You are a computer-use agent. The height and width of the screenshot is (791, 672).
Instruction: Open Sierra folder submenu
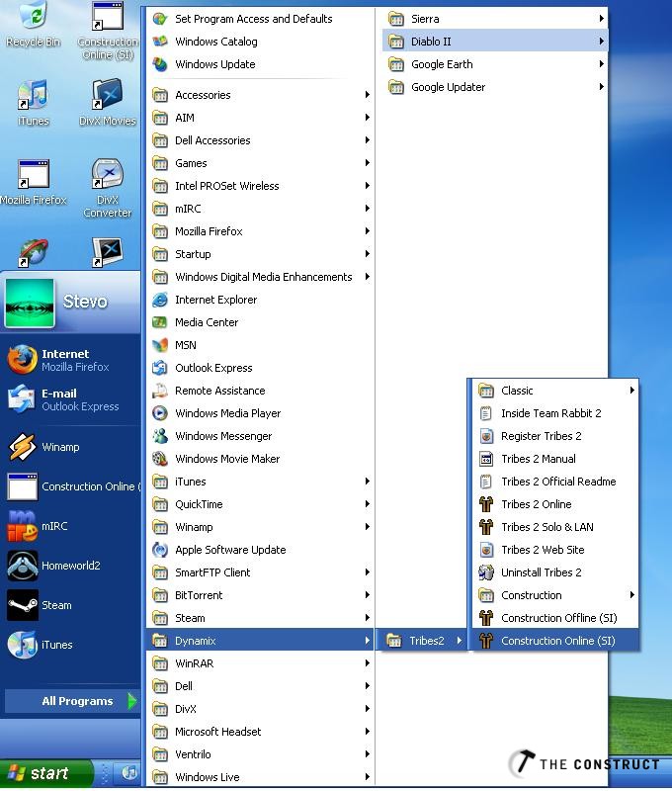point(495,19)
